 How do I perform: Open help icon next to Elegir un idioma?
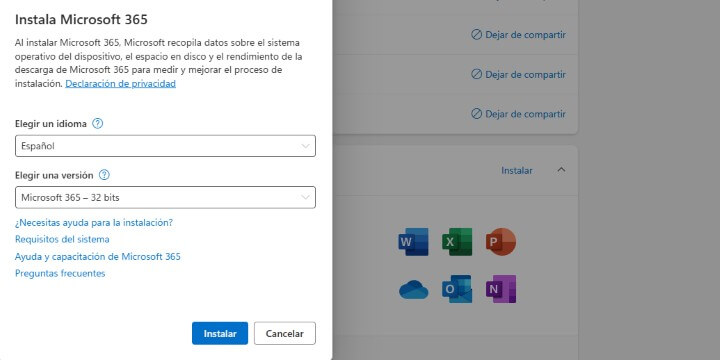pos(97,124)
